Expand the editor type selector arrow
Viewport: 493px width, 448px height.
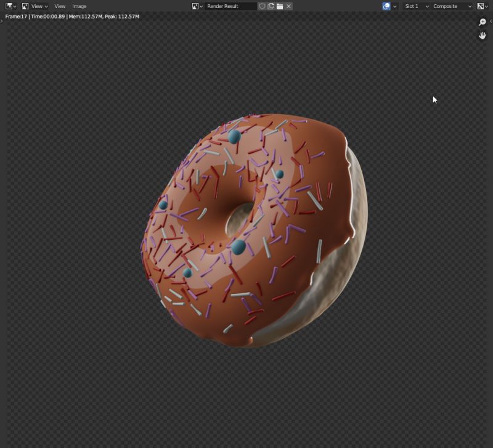tap(15, 6)
